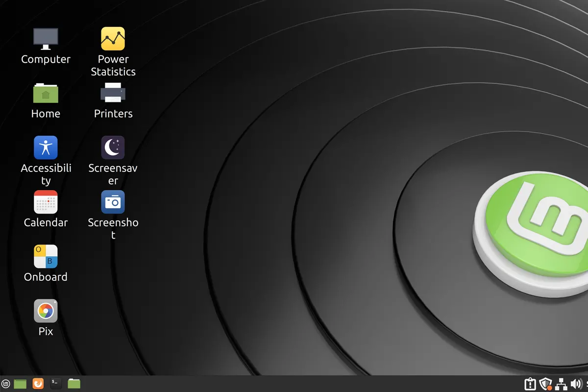Select the Screenshot desktop icon

click(x=113, y=202)
